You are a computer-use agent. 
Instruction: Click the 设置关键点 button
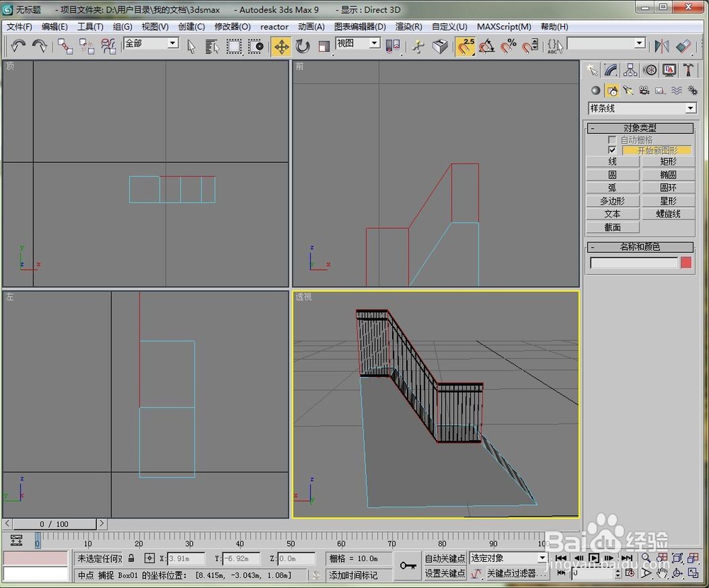click(x=445, y=573)
